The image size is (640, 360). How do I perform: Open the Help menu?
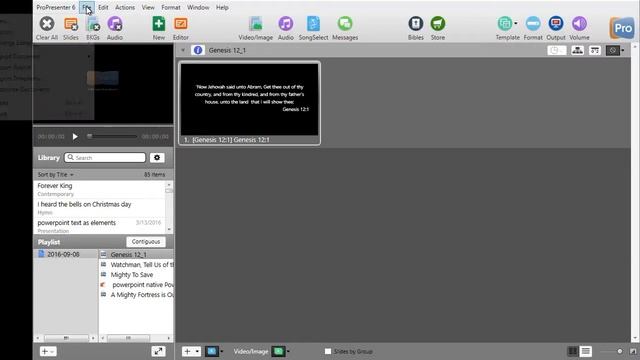(x=222, y=7)
